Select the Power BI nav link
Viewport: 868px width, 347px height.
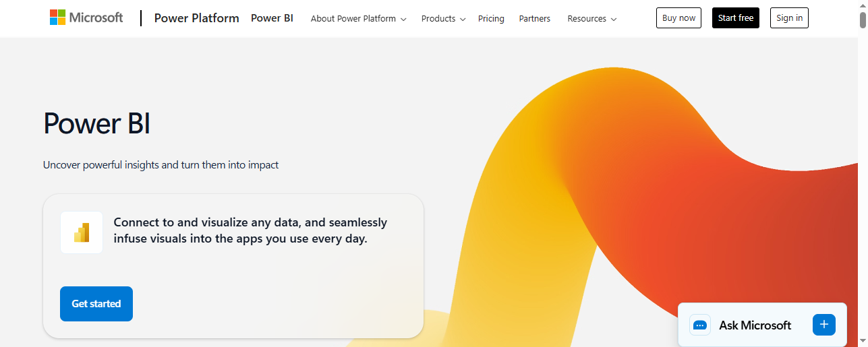[x=272, y=18]
